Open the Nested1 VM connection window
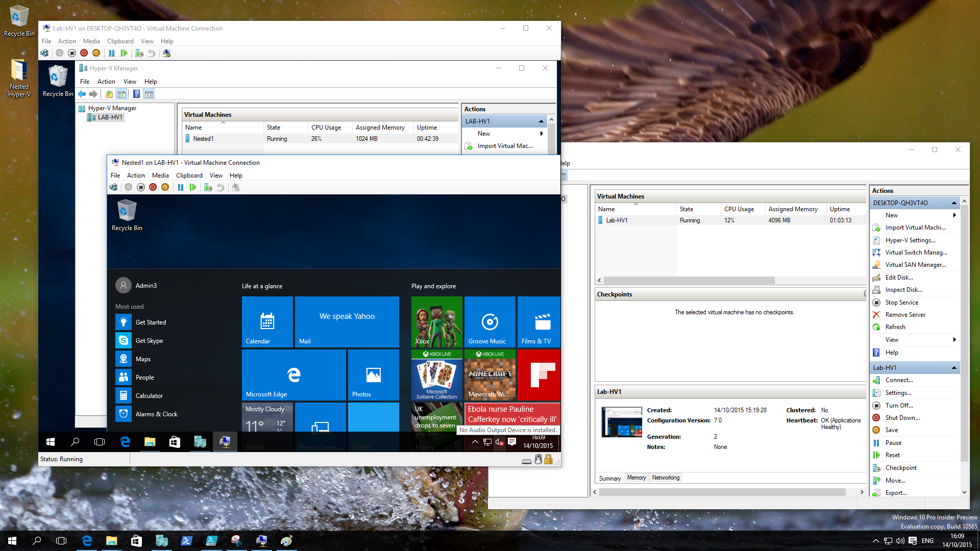980x551 pixels. (x=191, y=162)
